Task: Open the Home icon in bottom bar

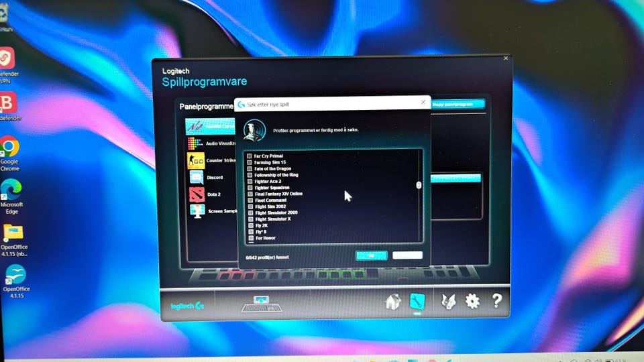Action: (393, 302)
